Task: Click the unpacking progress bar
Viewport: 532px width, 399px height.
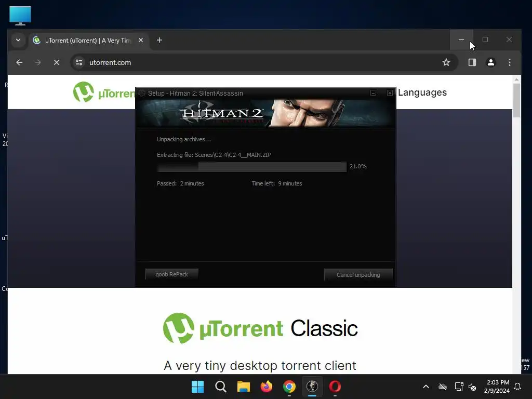Action: [251, 167]
